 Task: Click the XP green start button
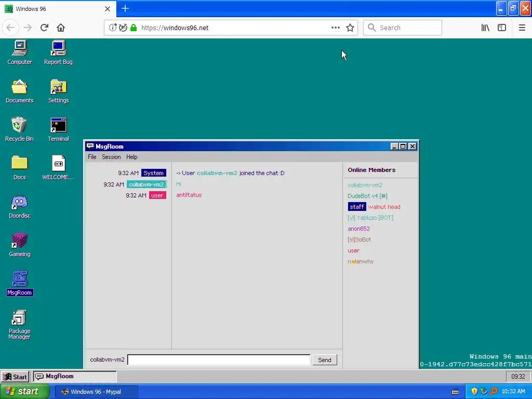24,392
